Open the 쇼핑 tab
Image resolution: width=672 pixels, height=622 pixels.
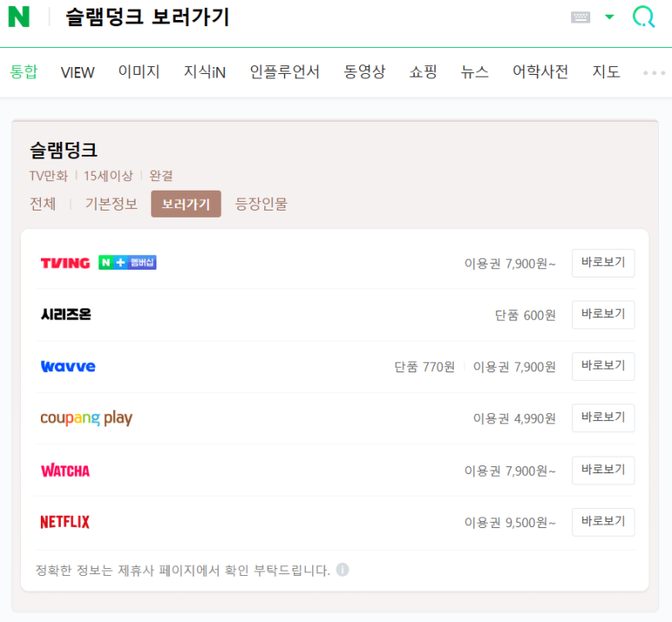[x=423, y=71]
